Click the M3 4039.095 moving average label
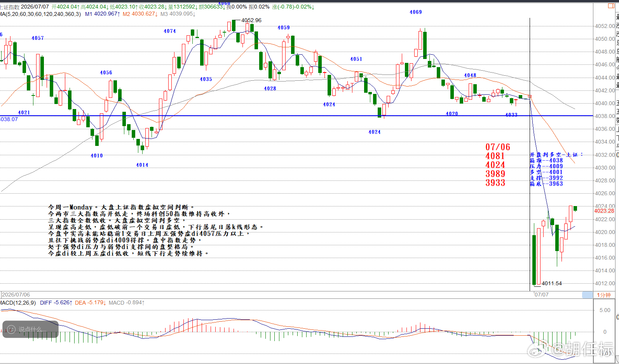Viewport: 619px width, 364px height. (x=178, y=14)
